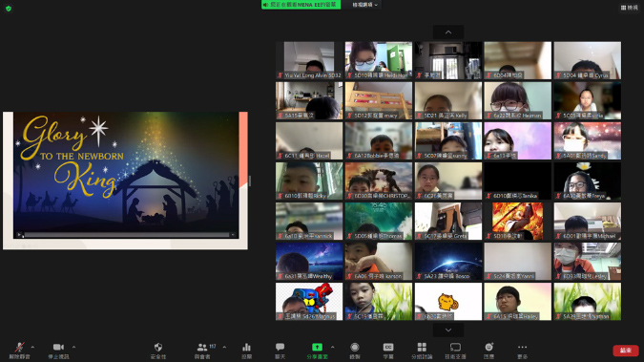Click the shared video's progress bar

tap(127, 234)
